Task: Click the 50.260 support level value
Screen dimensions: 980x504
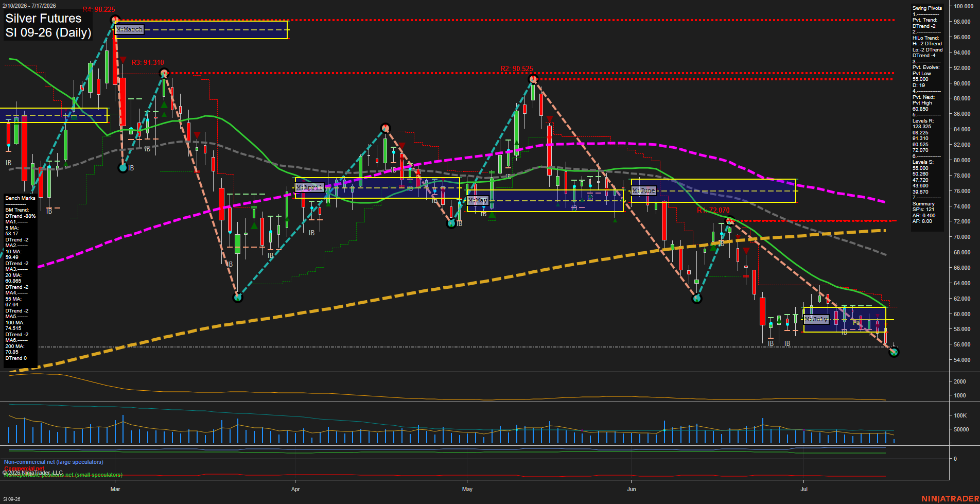Action: click(920, 174)
